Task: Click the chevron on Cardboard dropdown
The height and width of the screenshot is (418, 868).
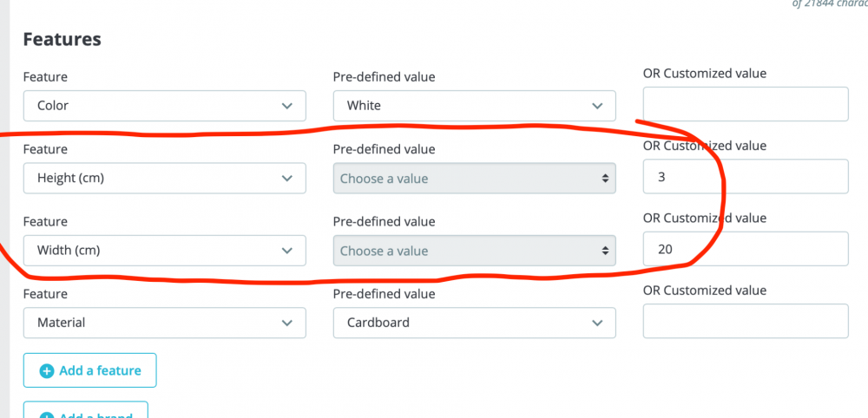Action: pos(597,323)
